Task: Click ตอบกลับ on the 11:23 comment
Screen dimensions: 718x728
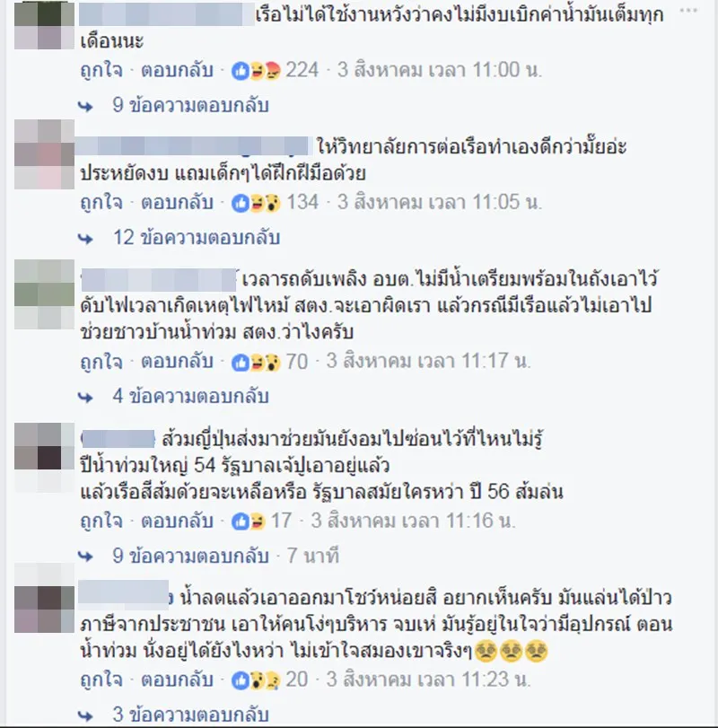Action: tap(177, 680)
